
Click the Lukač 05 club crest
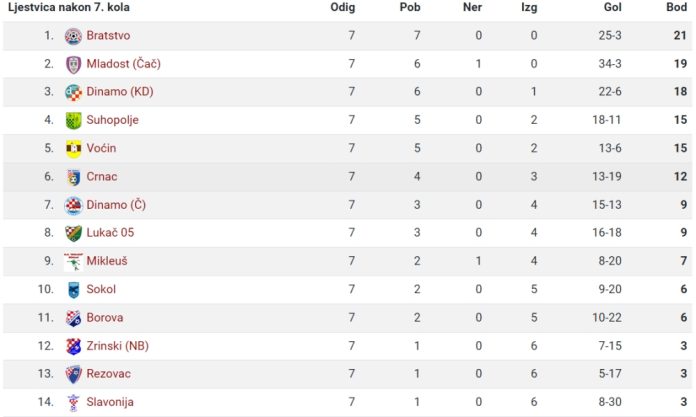pos(73,233)
